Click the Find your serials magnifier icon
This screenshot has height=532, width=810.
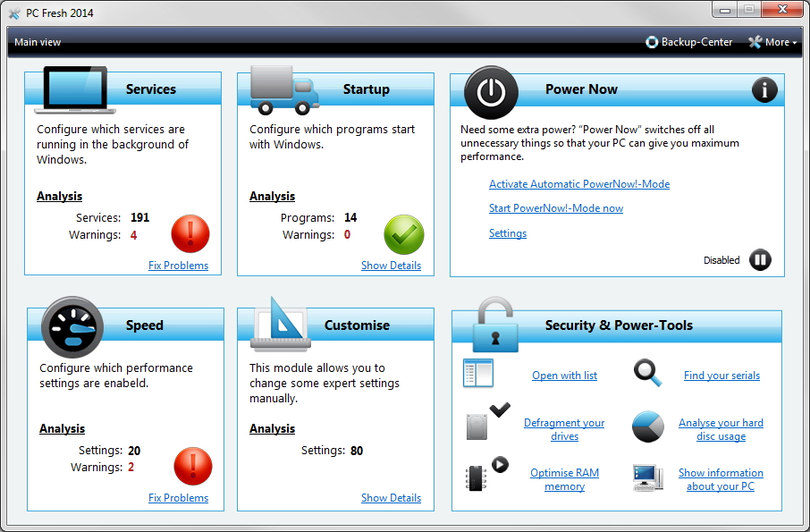tap(647, 373)
